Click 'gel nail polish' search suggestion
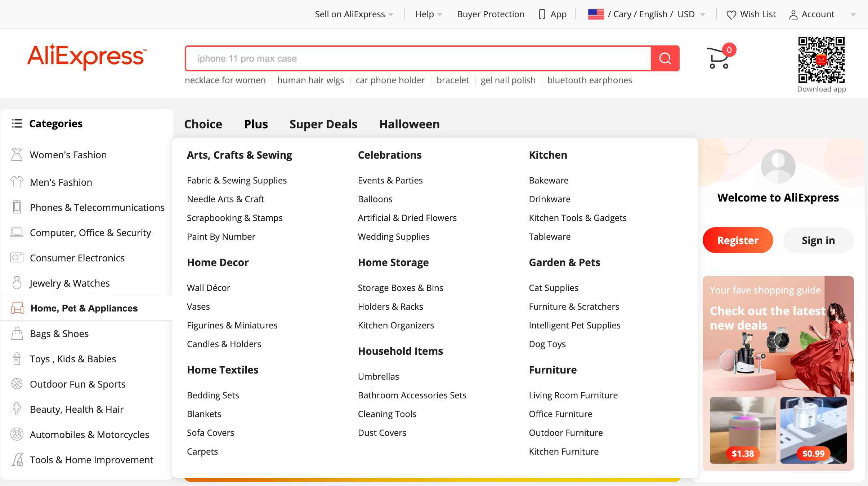 [508, 80]
